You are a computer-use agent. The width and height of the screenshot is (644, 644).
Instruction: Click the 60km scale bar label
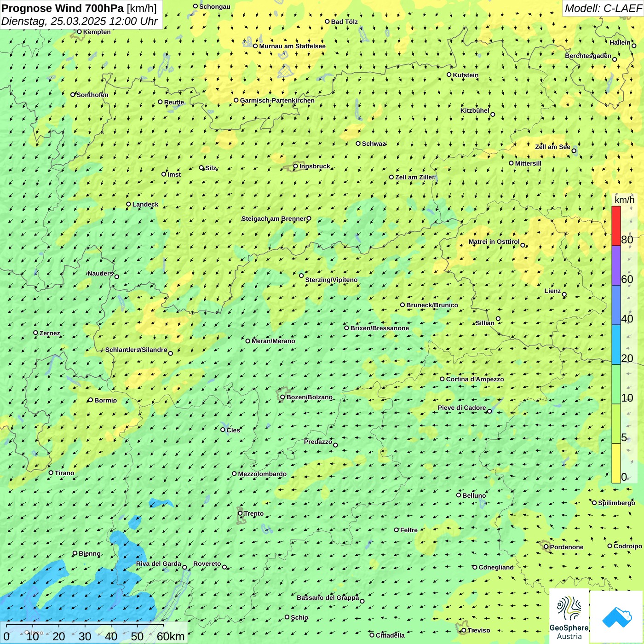tap(171, 637)
